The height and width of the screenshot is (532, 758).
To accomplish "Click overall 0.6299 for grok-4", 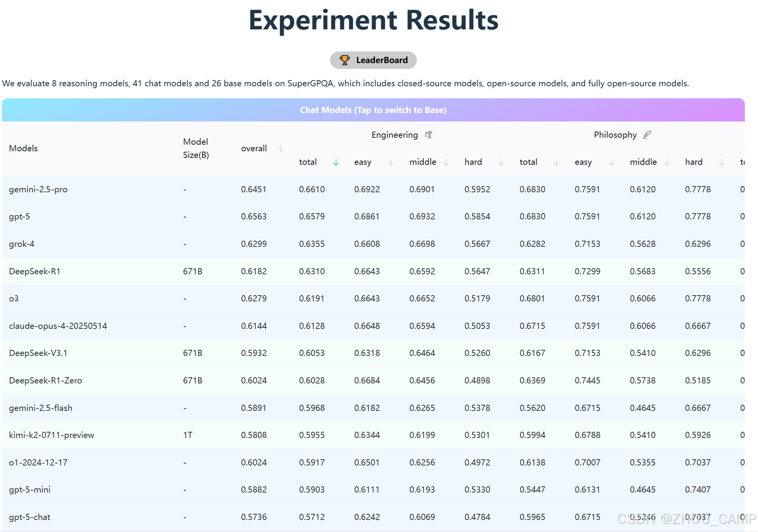I will pos(254,244).
